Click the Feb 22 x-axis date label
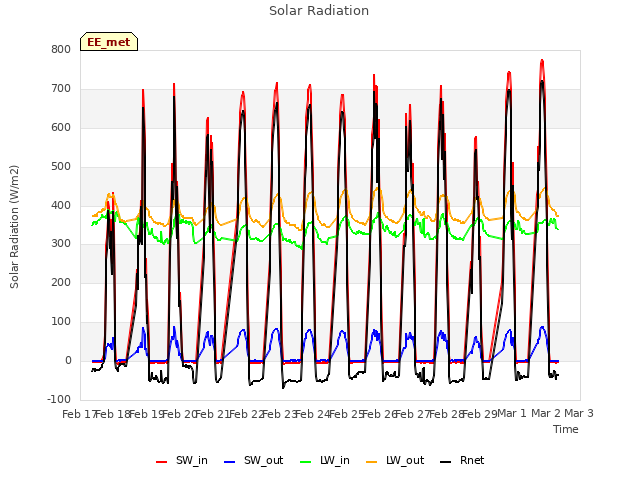This screenshot has width=640, height=480. [247, 414]
